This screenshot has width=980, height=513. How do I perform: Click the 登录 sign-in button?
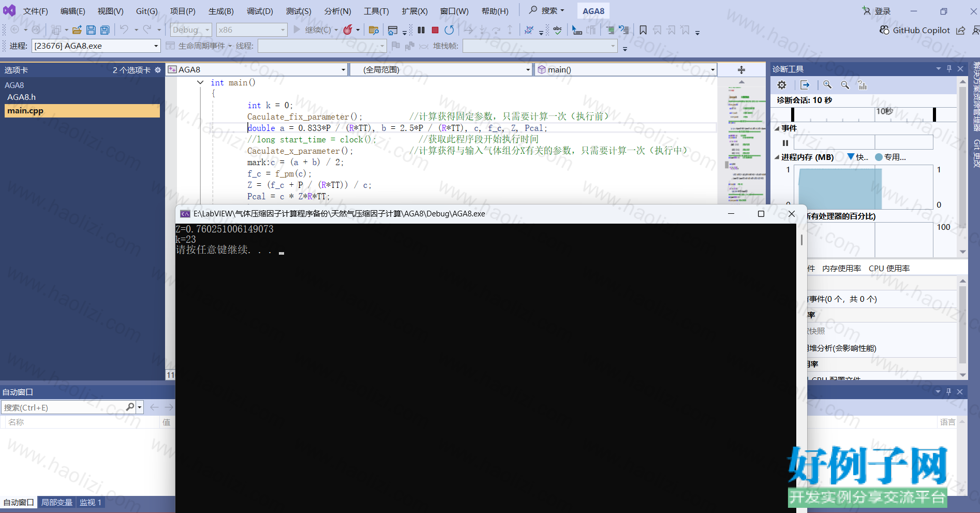877,11
